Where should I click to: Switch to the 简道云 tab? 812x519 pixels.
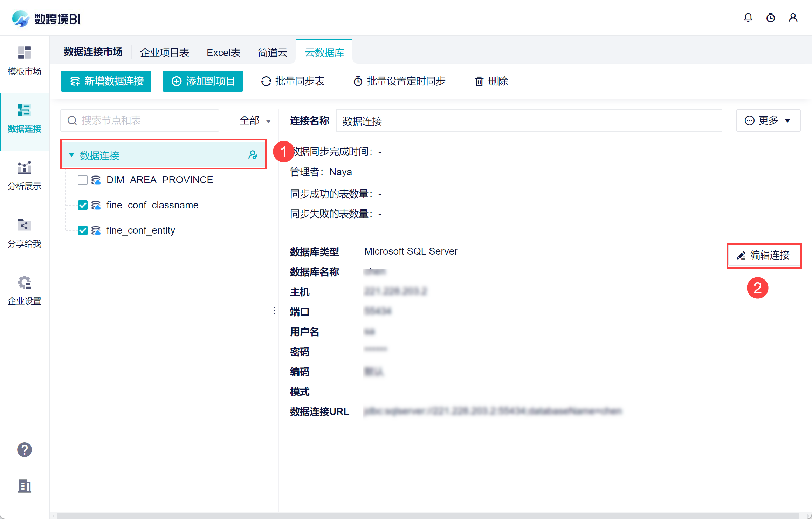click(x=272, y=53)
